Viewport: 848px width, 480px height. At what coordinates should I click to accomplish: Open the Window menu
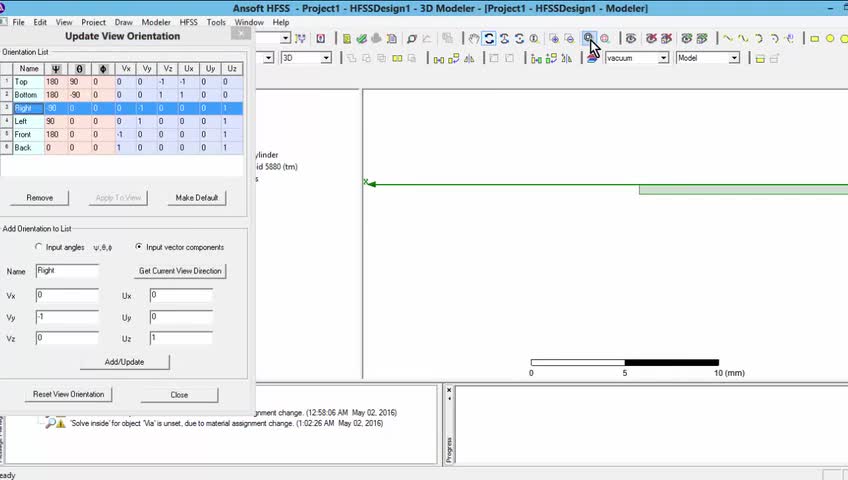click(x=249, y=22)
